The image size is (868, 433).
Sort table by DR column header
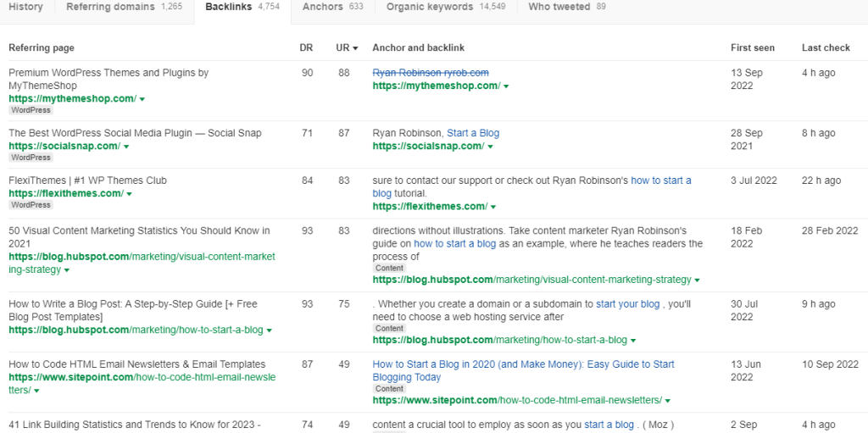(306, 48)
